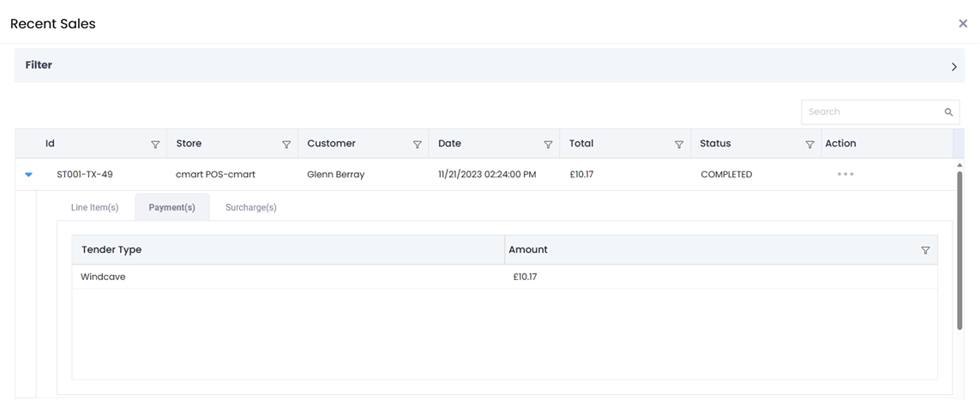Screen dimensions: 980x400
Task: Click the Id column filter icon
Action: coord(155,145)
